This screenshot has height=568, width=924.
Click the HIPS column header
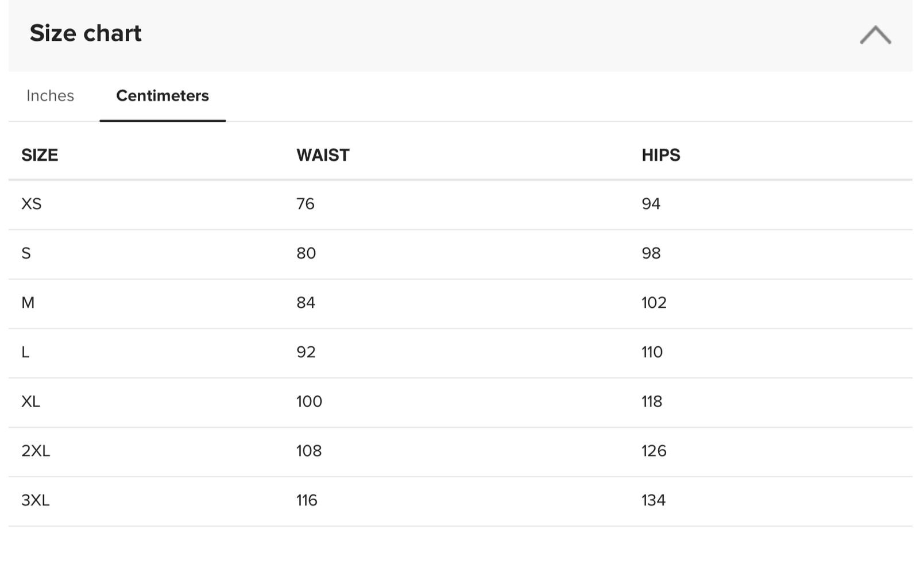[661, 155]
